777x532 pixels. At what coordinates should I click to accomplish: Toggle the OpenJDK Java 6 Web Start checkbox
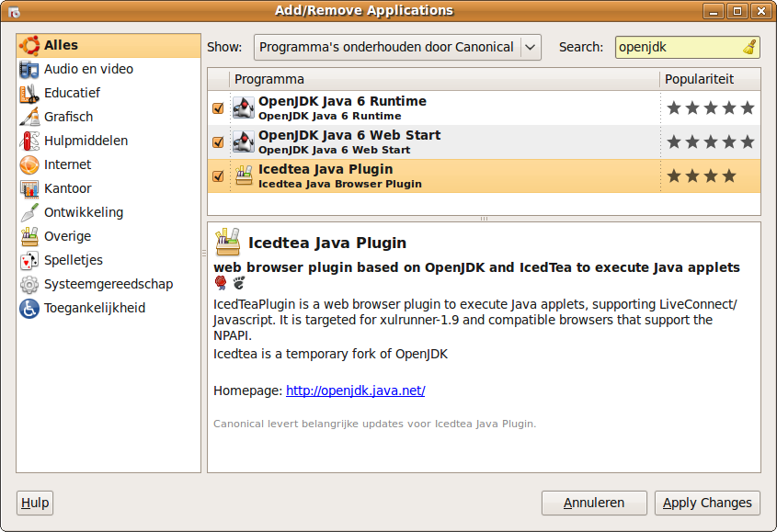pos(218,142)
